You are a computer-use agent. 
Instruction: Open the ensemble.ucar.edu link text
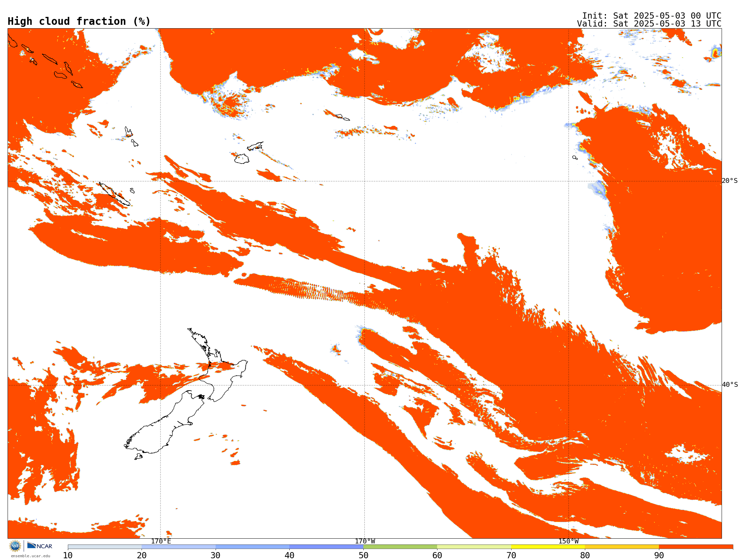coord(31,556)
